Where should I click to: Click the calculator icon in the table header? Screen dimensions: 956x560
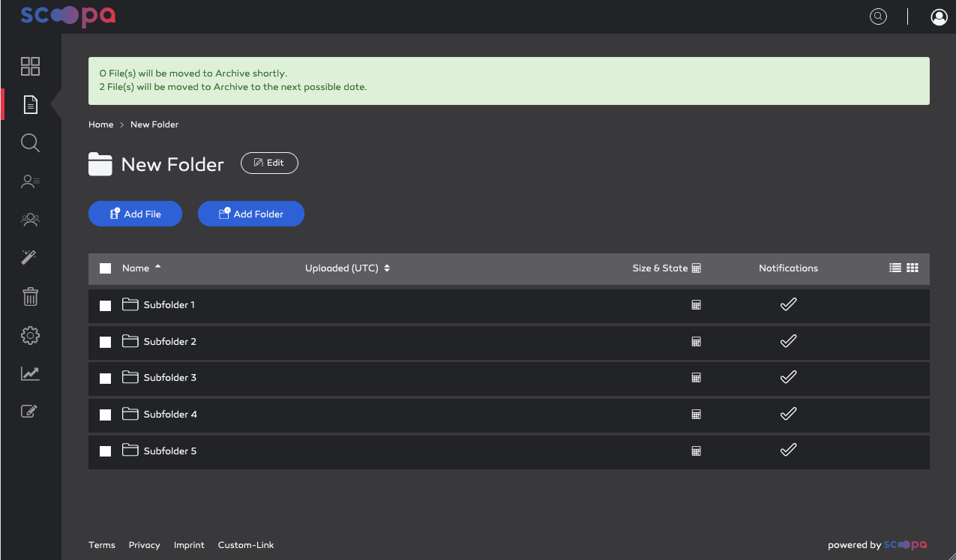coord(696,268)
